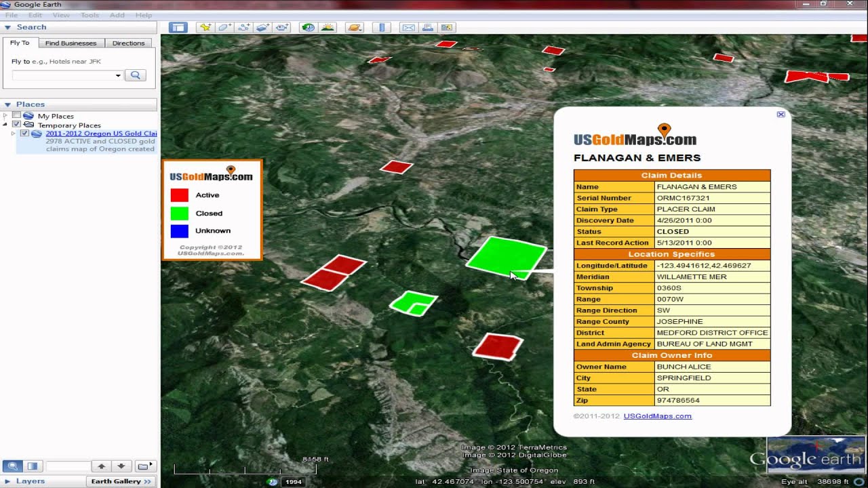Move selected place up with arrow
This screenshot has width=868, height=488.
click(x=101, y=466)
